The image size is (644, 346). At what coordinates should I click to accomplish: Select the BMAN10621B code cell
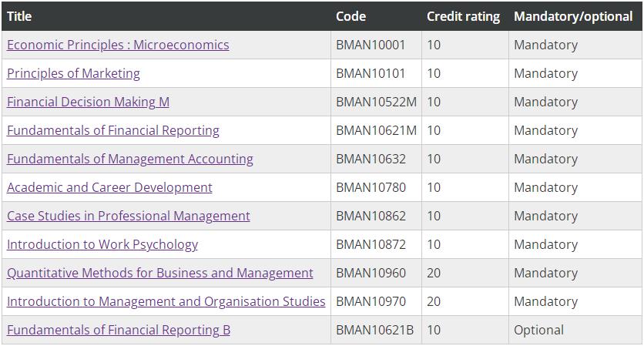374,330
